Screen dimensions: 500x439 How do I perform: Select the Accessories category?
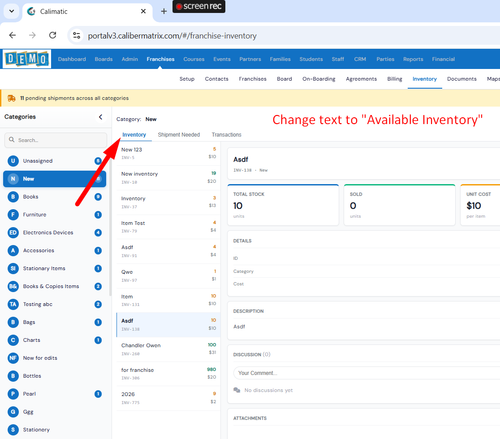[55, 251]
